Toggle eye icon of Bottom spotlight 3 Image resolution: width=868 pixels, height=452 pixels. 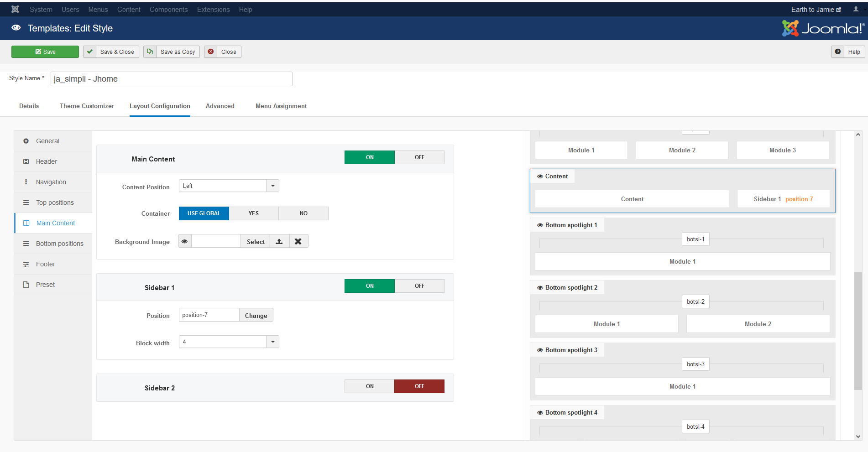click(540, 350)
